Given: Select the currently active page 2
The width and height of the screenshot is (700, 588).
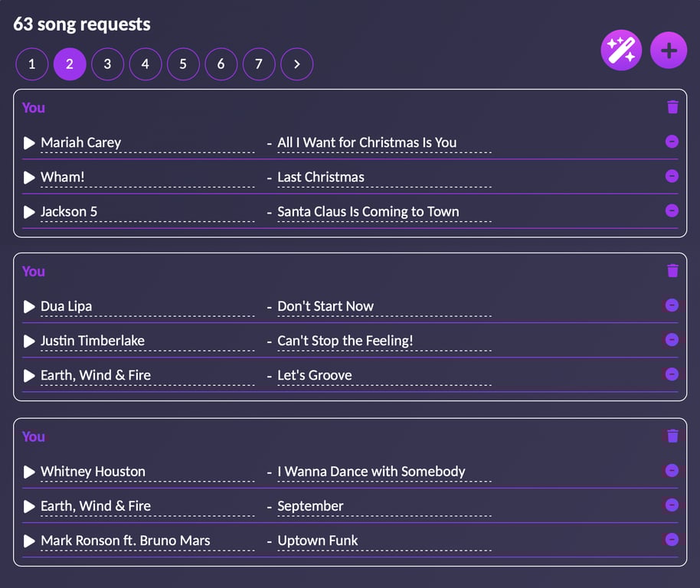Looking at the screenshot, I should (70, 64).
